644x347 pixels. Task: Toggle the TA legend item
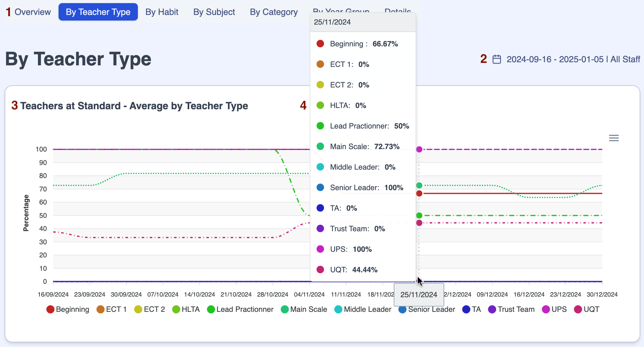(472, 309)
